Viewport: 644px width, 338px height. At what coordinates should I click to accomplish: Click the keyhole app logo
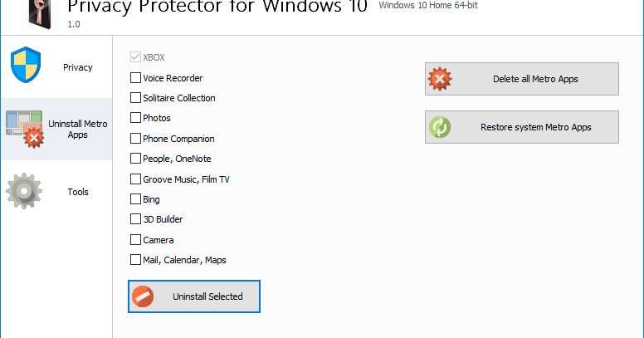(40, 13)
